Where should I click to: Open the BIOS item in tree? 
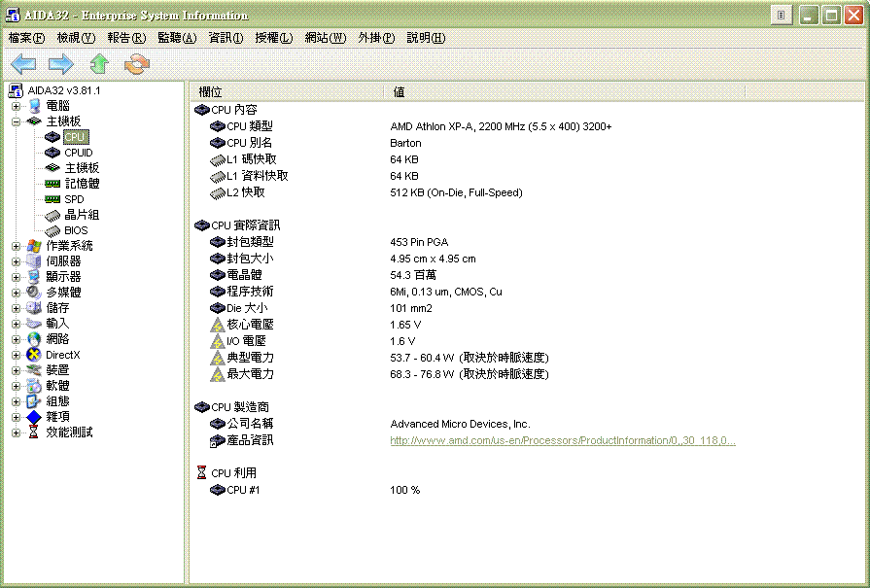click(x=76, y=230)
